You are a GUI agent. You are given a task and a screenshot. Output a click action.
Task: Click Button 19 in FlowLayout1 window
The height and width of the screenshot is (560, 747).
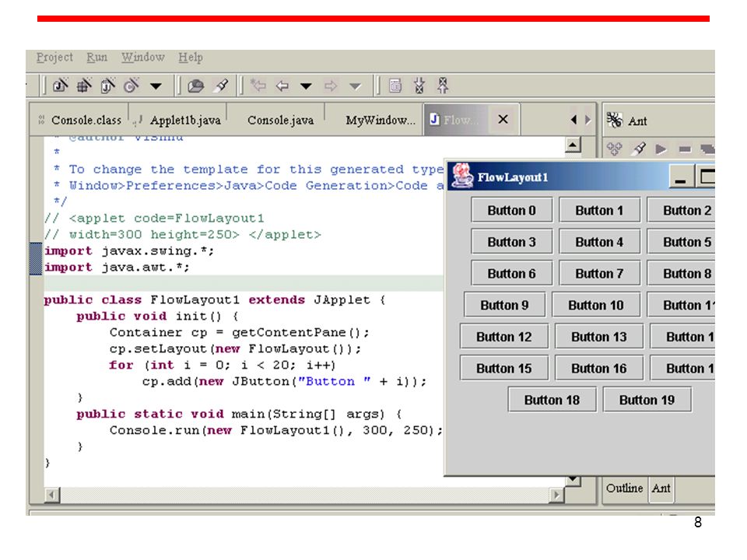tap(647, 400)
